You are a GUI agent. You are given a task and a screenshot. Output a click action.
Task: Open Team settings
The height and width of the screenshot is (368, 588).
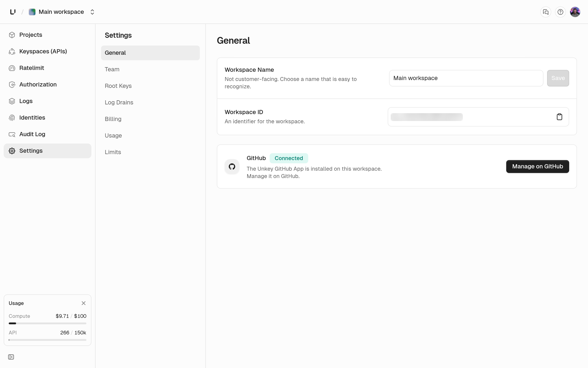tap(150, 69)
